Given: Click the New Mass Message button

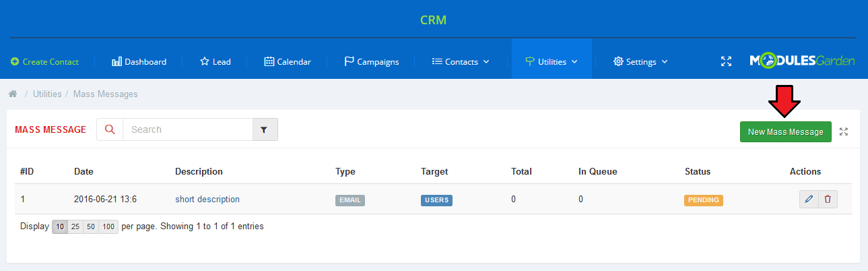Looking at the screenshot, I should coord(786,132).
